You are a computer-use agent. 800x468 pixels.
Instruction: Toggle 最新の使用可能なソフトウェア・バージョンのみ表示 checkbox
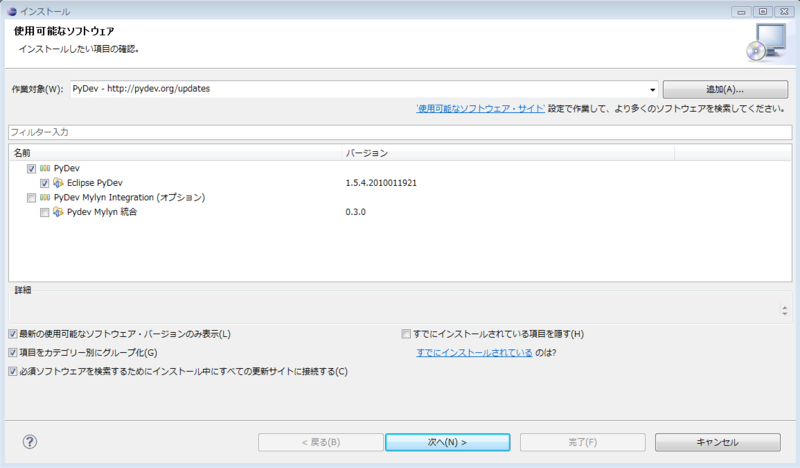click(13, 334)
